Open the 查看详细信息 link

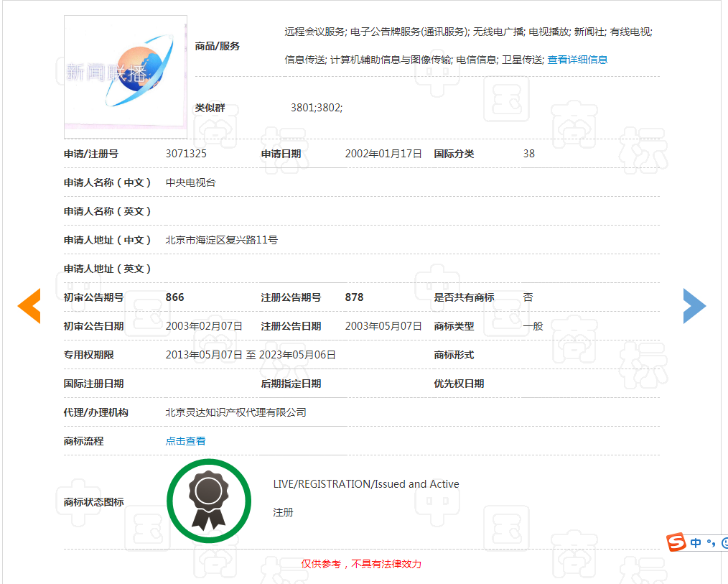pos(577,60)
